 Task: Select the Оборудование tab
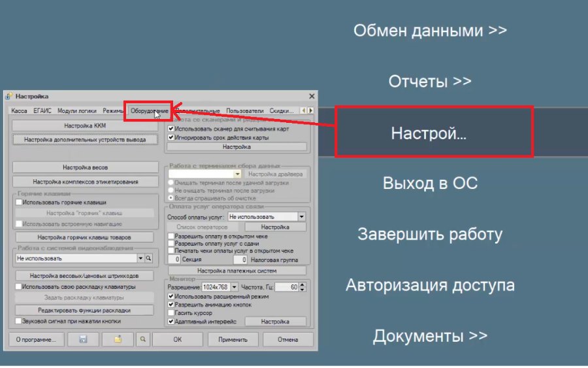[x=149, y=111]
